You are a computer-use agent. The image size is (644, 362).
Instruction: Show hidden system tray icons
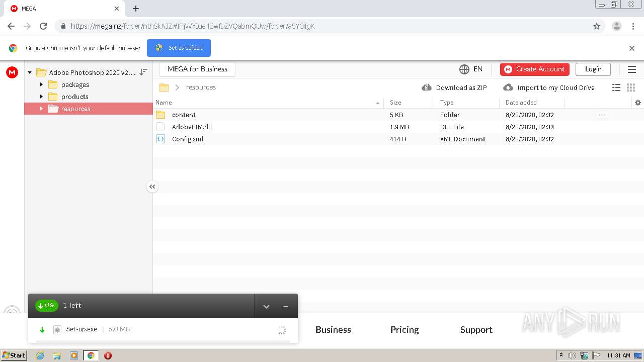point(561,355)
